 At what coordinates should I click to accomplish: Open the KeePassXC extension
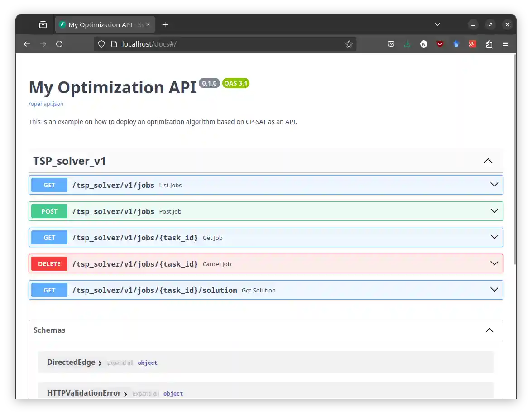423,44
